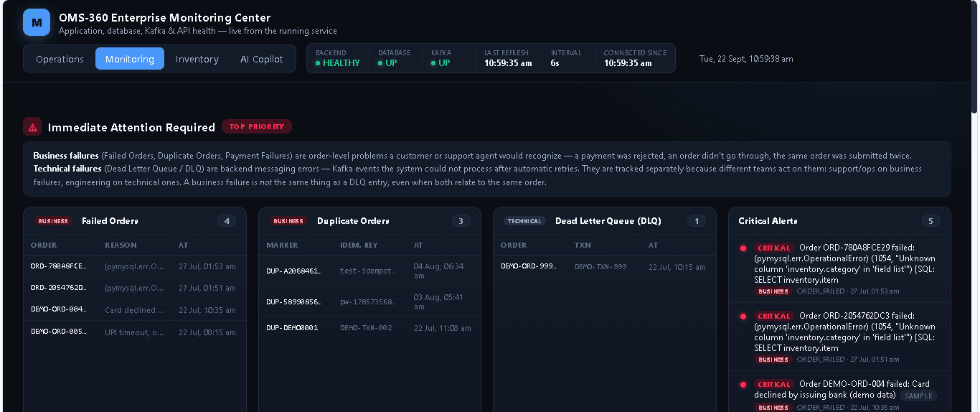Click the Critical Alerts panel title

point(768,221)
